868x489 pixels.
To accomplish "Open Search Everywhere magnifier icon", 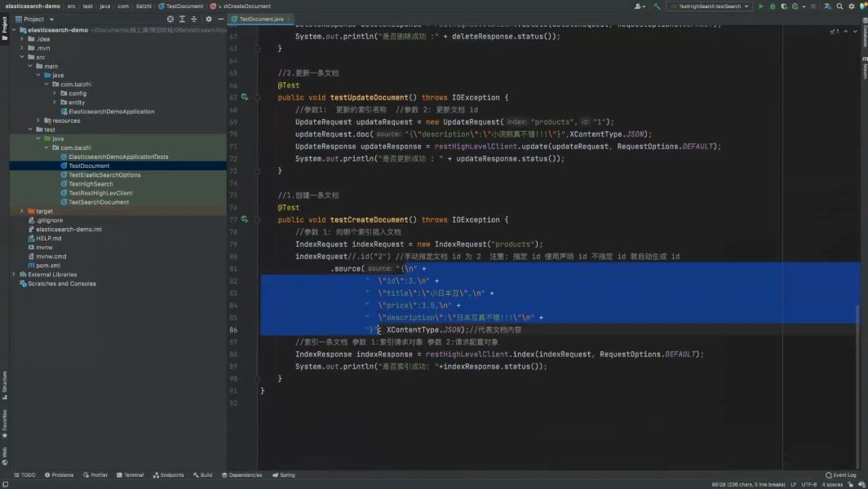I will (839, 6).
